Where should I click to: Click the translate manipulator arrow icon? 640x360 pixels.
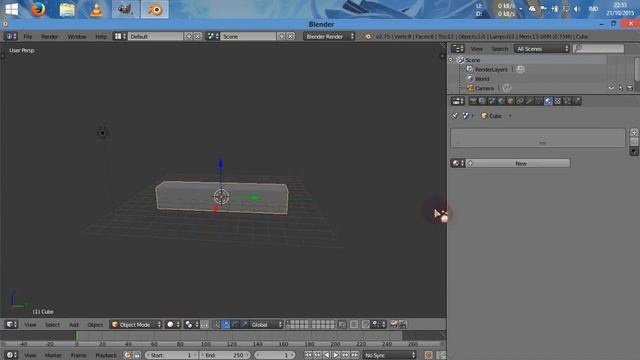point(226,324)
